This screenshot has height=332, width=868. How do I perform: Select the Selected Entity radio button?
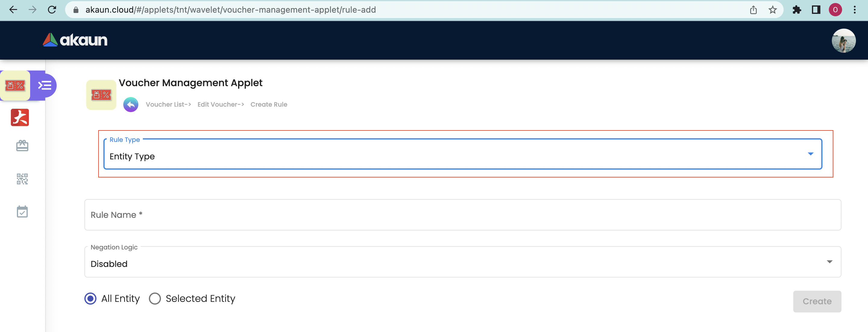click(155, 298)
